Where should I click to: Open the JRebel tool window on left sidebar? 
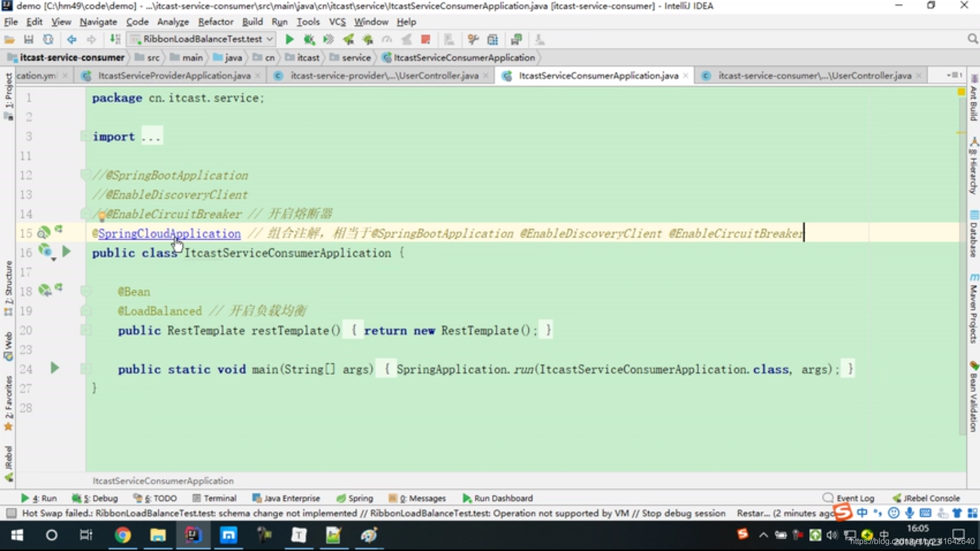(8, 463)
